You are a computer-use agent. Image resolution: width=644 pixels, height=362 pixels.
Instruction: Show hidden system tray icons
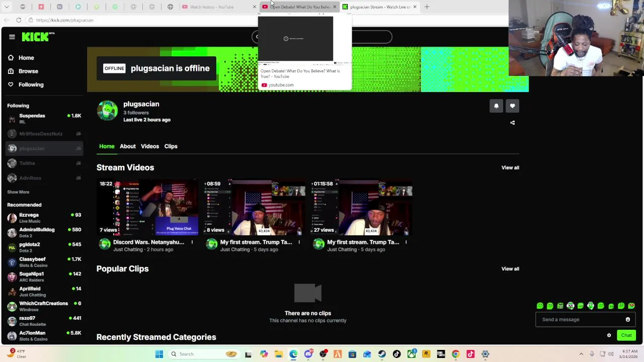tap(581, 354)
